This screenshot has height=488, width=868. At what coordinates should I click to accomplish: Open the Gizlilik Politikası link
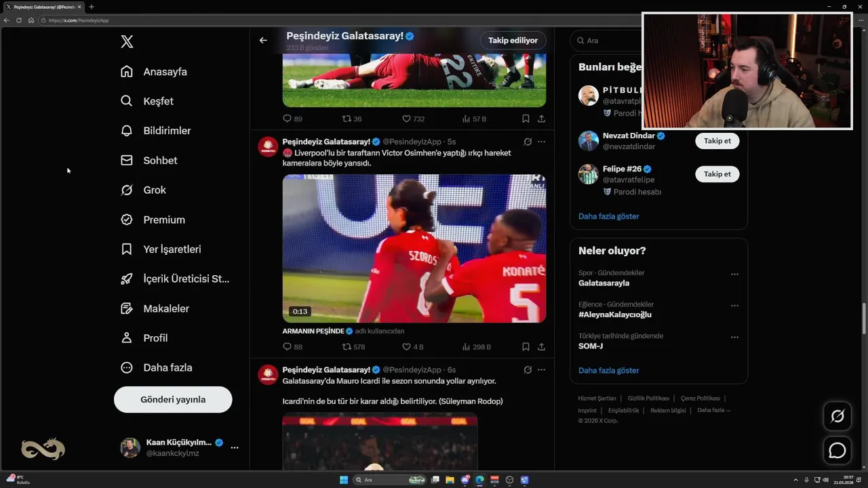[648, 399]
